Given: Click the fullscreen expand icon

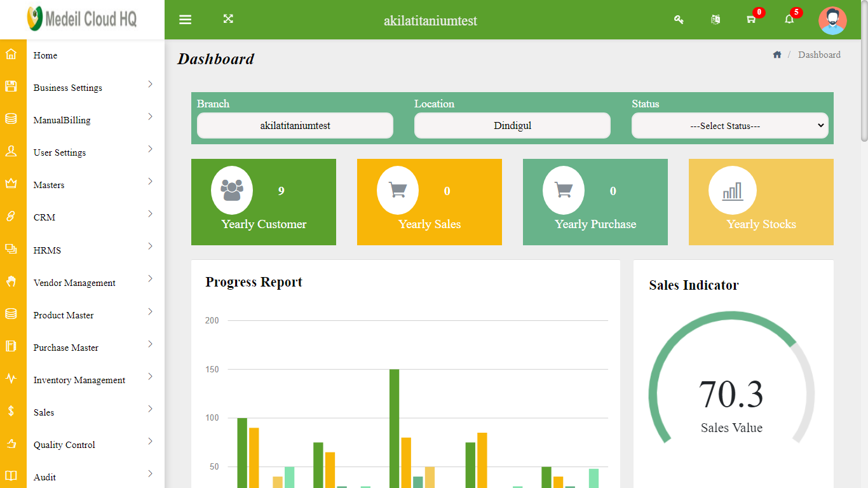Looking at the screenshot, I should (x=228, y=19).
